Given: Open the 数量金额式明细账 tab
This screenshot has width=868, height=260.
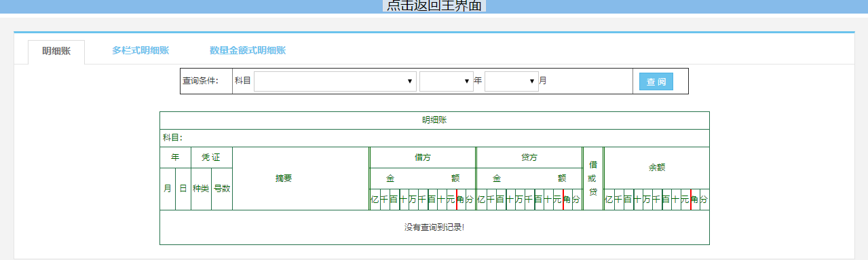Looking at the screenshot, I should point(248,50).
